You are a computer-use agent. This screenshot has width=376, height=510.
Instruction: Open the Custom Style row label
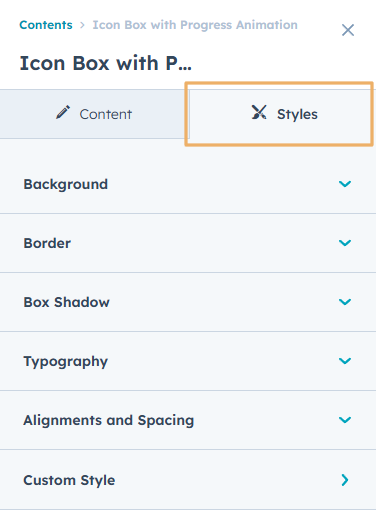click(x=69, y=481)
